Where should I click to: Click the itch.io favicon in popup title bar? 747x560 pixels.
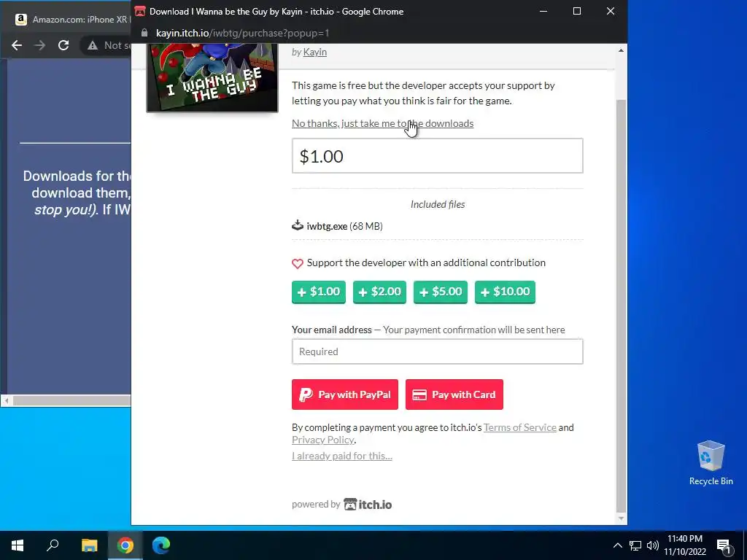tap(139, 12)
